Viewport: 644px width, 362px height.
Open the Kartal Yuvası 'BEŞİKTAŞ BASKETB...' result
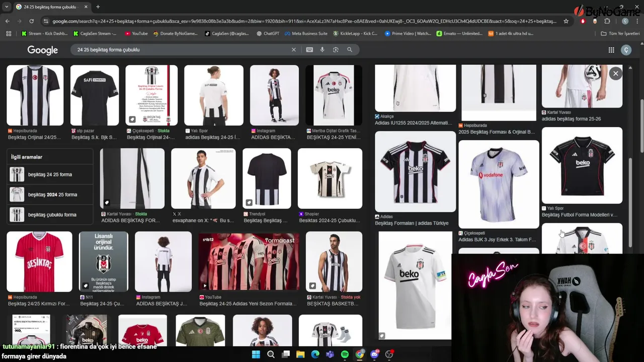click(x=334, y=261)
